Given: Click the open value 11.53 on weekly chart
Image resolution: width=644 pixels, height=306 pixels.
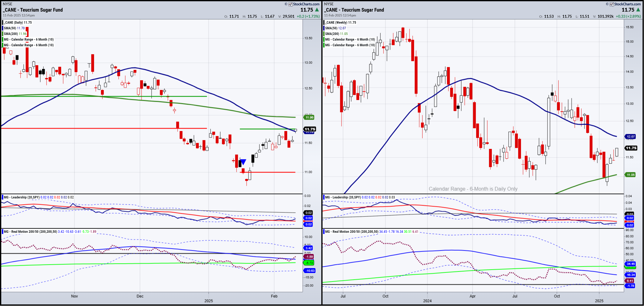Looking at the screenshot, I should [549, 16].
